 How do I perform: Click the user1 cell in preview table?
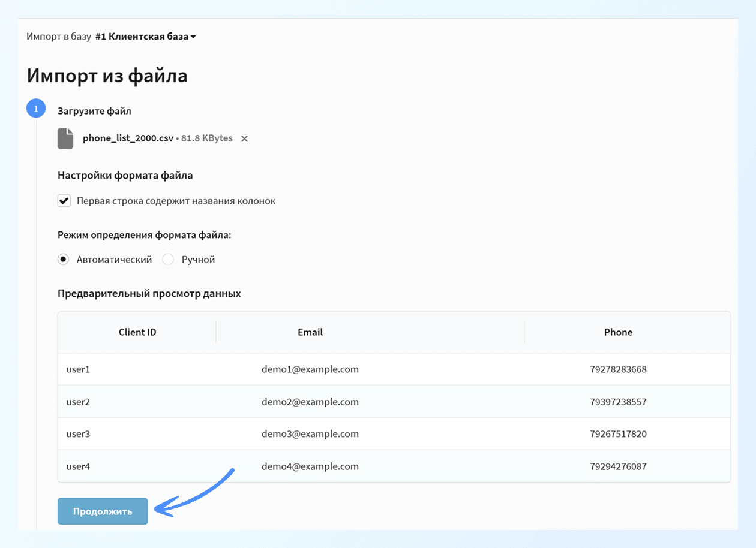[78, 369]
